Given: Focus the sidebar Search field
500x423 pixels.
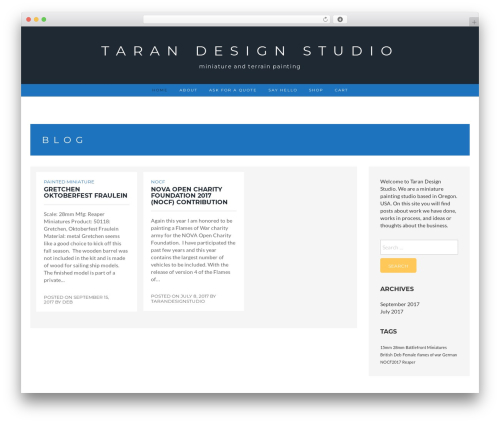Looking at the screenshot, I should pos(419,247).
